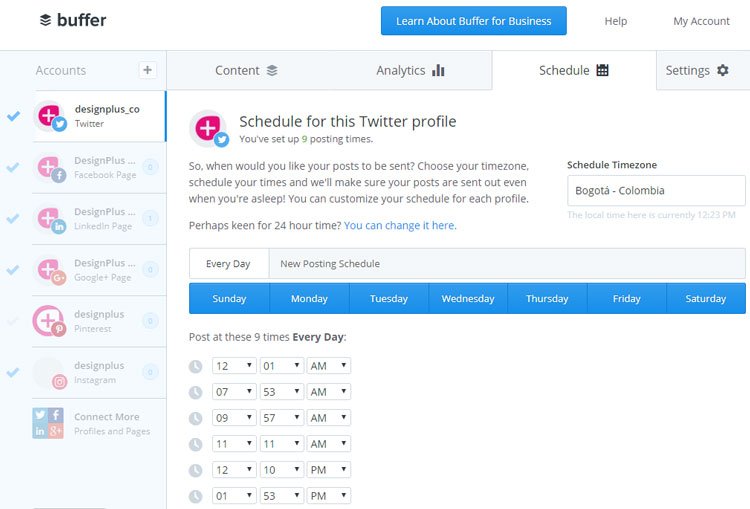Toggle checkmark for designplus Pinterest account
This screenshot has height=509, width=750.
point(13,321)
